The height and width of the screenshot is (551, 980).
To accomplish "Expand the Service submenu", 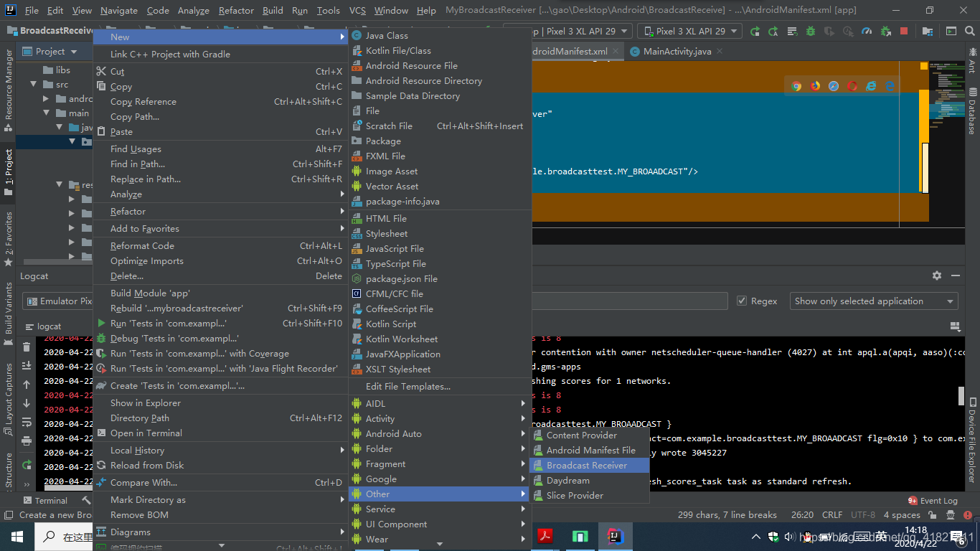I will tap(439, 509).
